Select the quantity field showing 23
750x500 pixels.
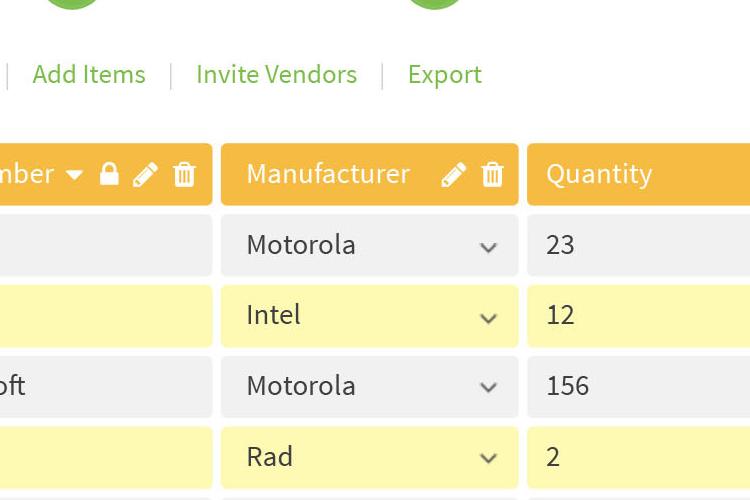[x=639, y=245]
